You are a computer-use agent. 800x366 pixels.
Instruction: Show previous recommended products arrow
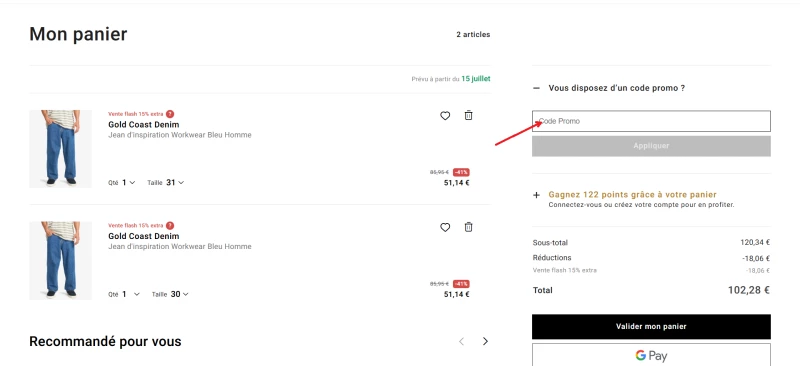(x=461, y=341)
